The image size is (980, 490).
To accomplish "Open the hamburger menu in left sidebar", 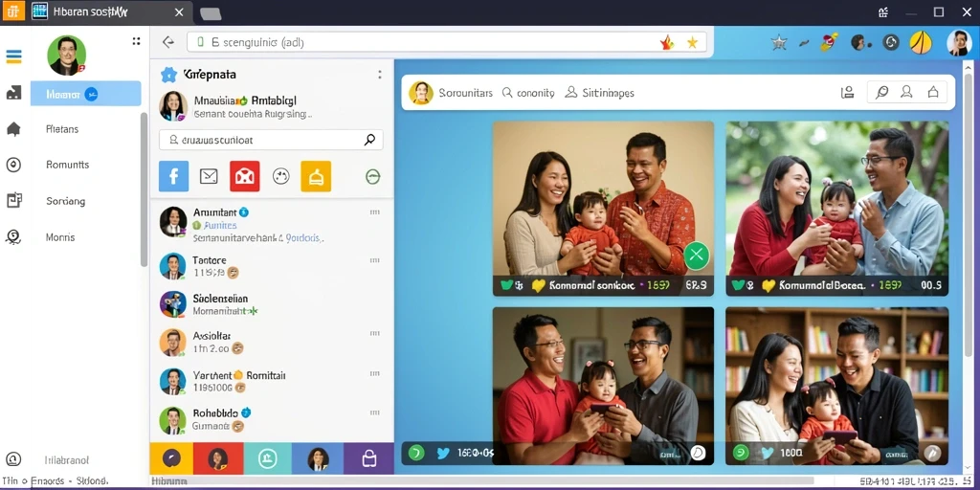I will coord(13,56).
